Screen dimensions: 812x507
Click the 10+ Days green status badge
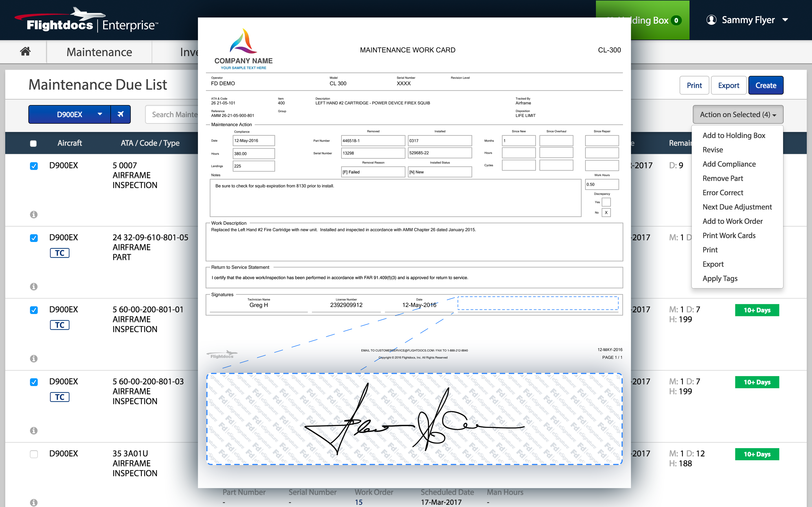(757, 310)
